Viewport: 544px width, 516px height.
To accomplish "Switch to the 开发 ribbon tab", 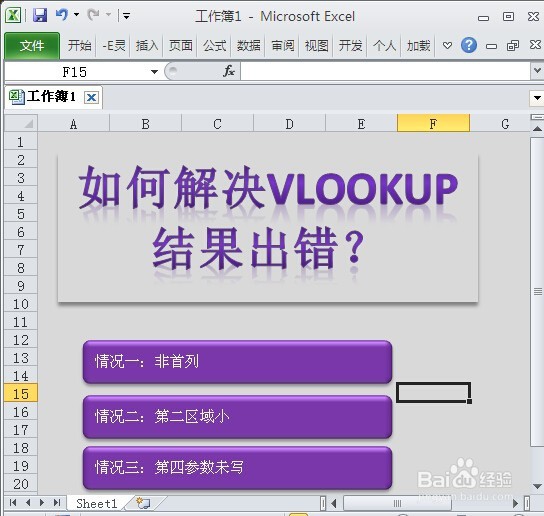I will 350,45.
